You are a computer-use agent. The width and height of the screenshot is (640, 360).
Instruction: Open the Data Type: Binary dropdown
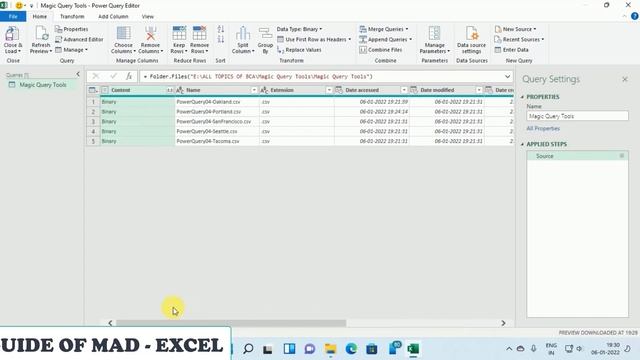pos(300,29)
